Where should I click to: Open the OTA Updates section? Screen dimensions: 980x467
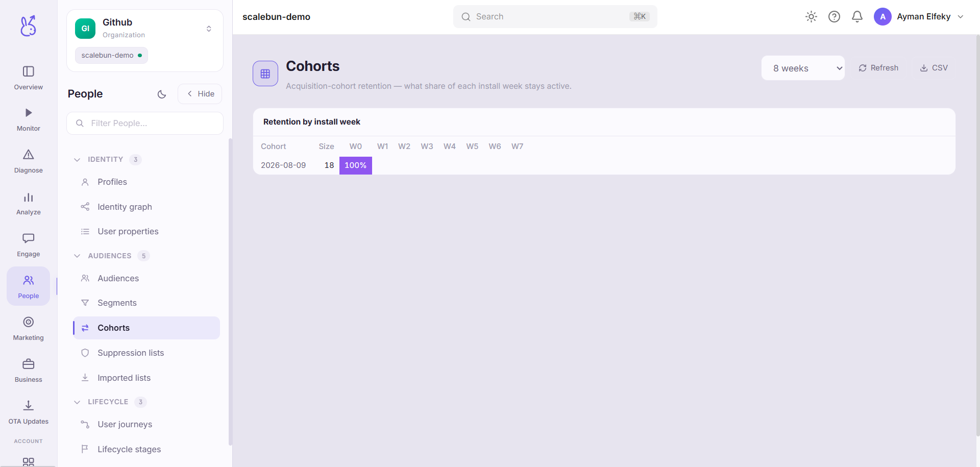click(x=29, y=413)
